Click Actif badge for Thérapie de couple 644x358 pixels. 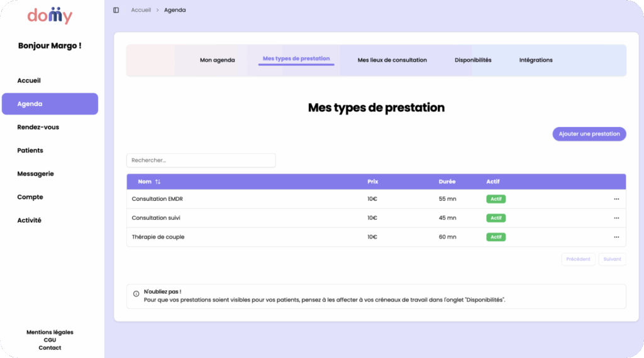click(x=496, y=237)
